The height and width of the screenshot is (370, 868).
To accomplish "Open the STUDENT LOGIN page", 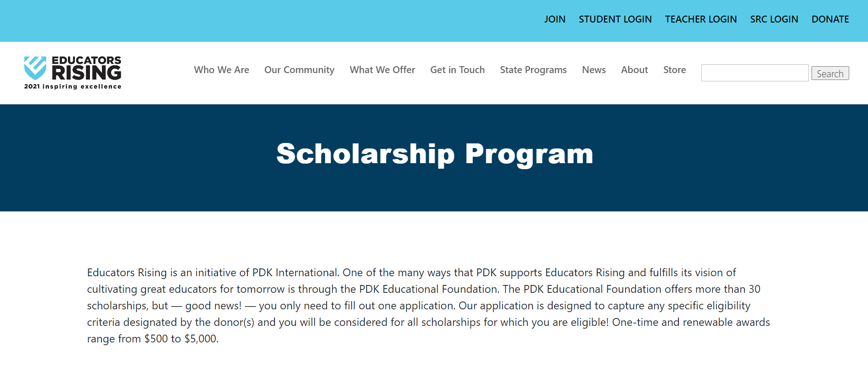I will [x=615, y=19].
